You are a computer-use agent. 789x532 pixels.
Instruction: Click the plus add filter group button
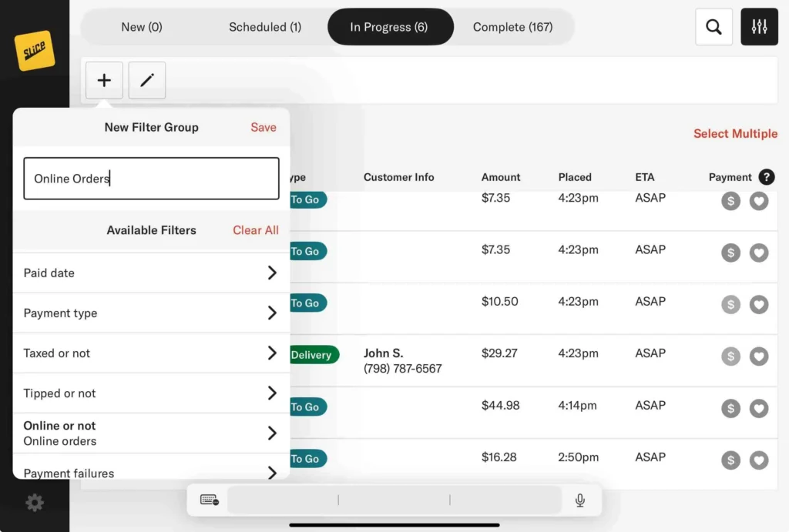[104, 80]
